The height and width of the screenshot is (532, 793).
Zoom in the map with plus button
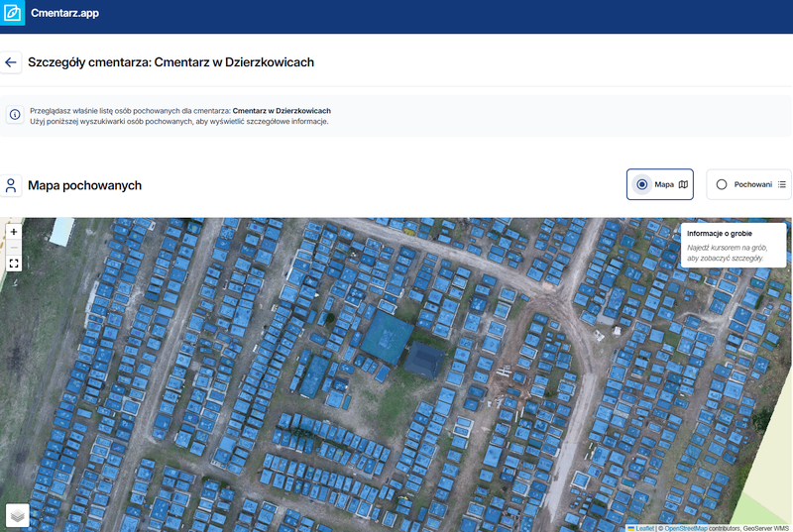(14, 232)
